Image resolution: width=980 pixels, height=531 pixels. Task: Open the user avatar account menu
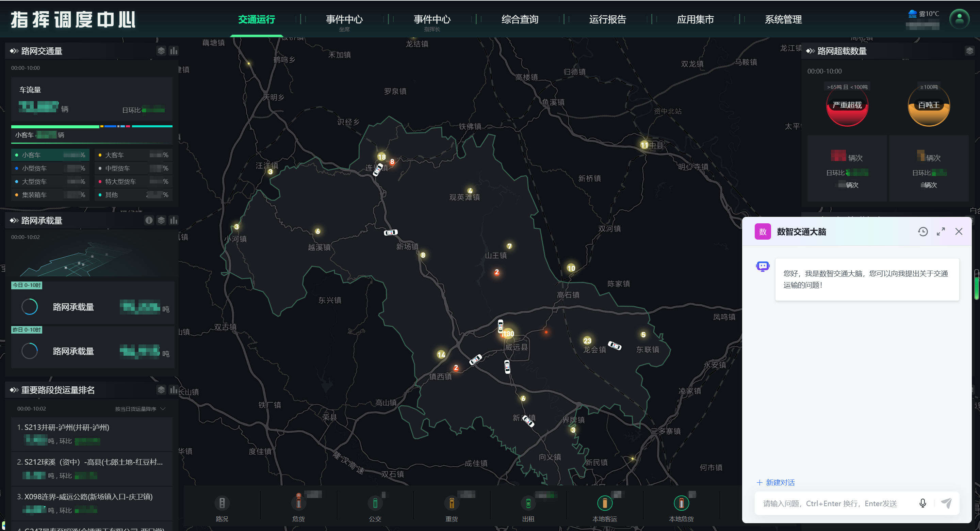click(x=959, y=19)
